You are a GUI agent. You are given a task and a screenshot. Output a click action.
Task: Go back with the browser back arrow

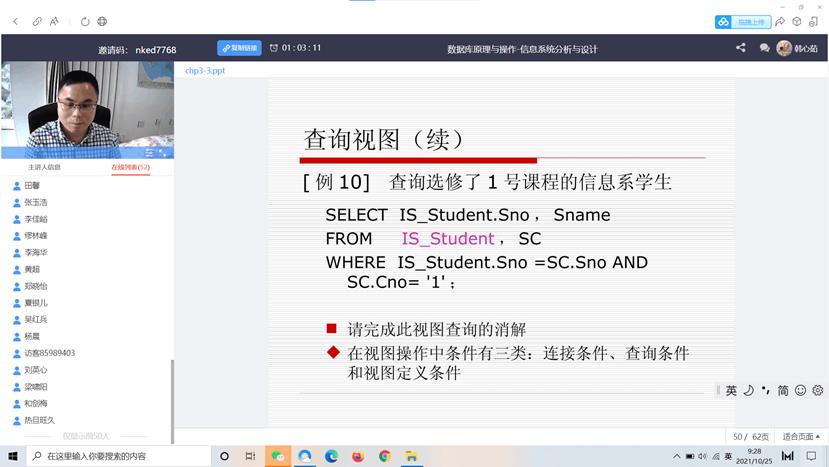(15, 21)
